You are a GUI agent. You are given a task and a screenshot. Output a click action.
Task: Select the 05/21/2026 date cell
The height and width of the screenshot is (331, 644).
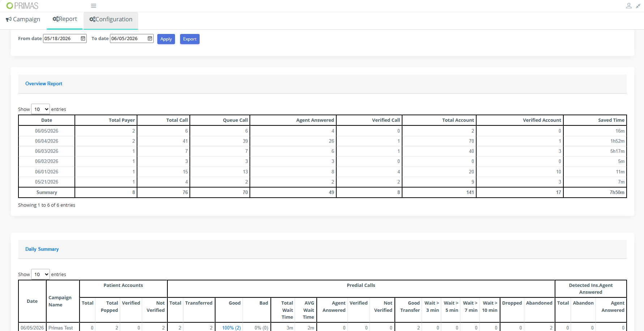(47, 182)
